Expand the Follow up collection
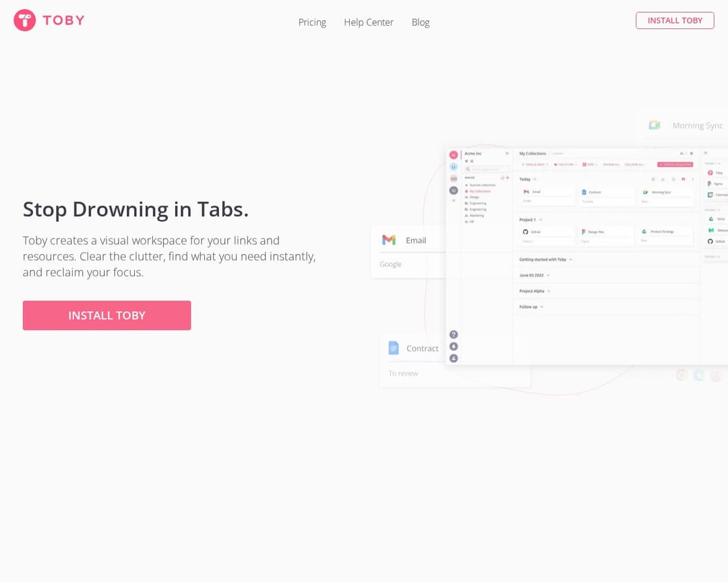 coord(542,306)
